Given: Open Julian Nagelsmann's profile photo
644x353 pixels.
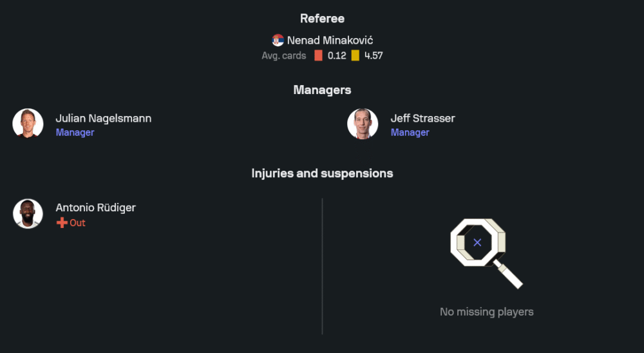Looking at the screenshot, I should tap(28, 124).
